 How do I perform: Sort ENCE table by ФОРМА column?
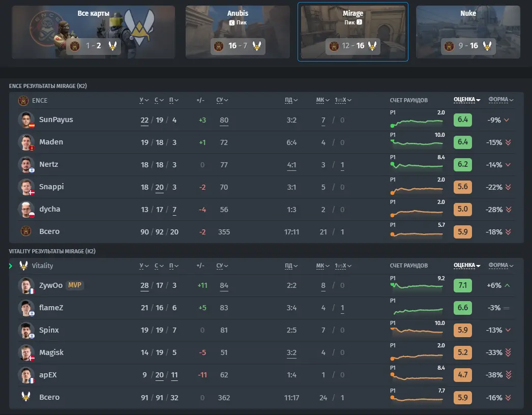click(501, 100)
